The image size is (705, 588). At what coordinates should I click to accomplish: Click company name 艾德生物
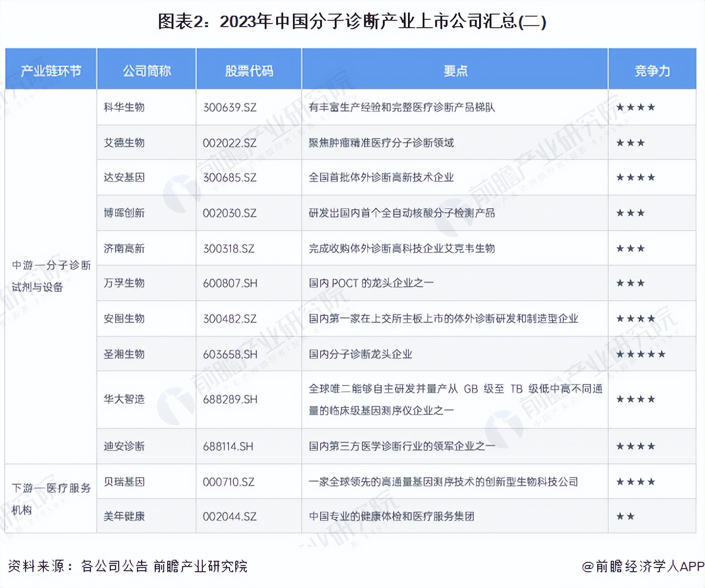pyautogui.click(x=124, y=142)
